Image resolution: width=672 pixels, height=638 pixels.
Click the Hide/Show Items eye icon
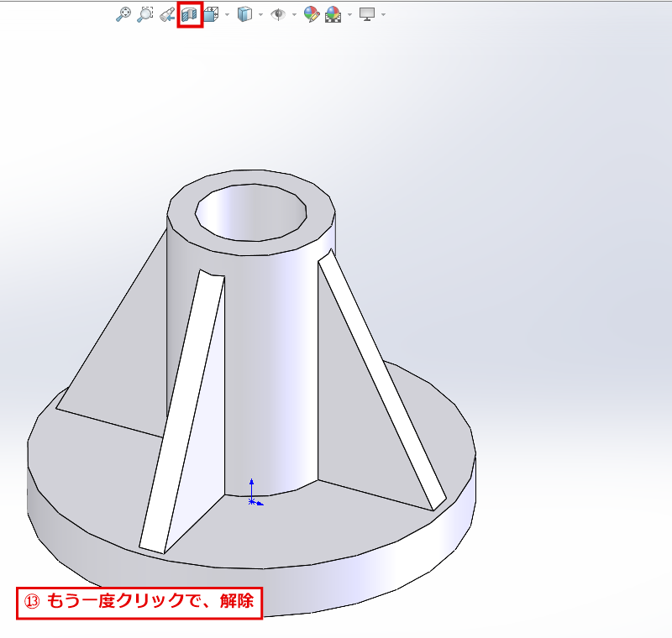(x=278, y=14)
